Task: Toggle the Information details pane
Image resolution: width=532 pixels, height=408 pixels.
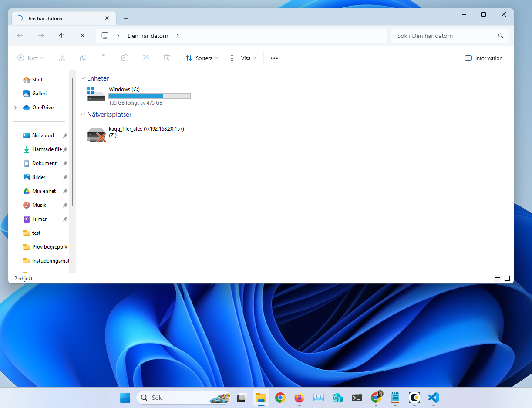Action: point(484,58)
